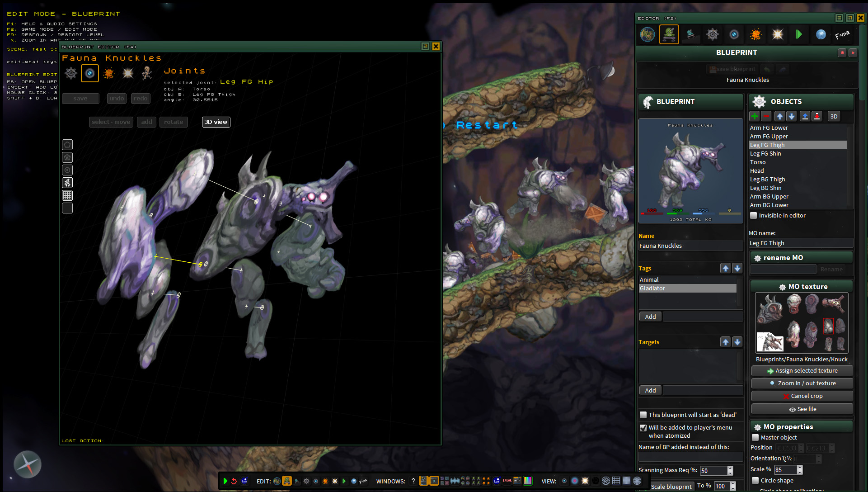Image resolution: width=868 pixels, height=492 pixels.
Task: Select Torso in the objects list
Action: [x=759, y=162]
